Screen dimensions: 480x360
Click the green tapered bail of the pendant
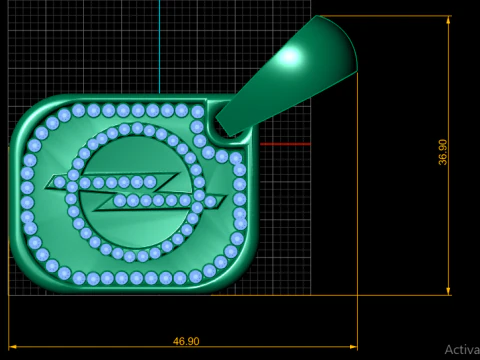pos(287,76)
